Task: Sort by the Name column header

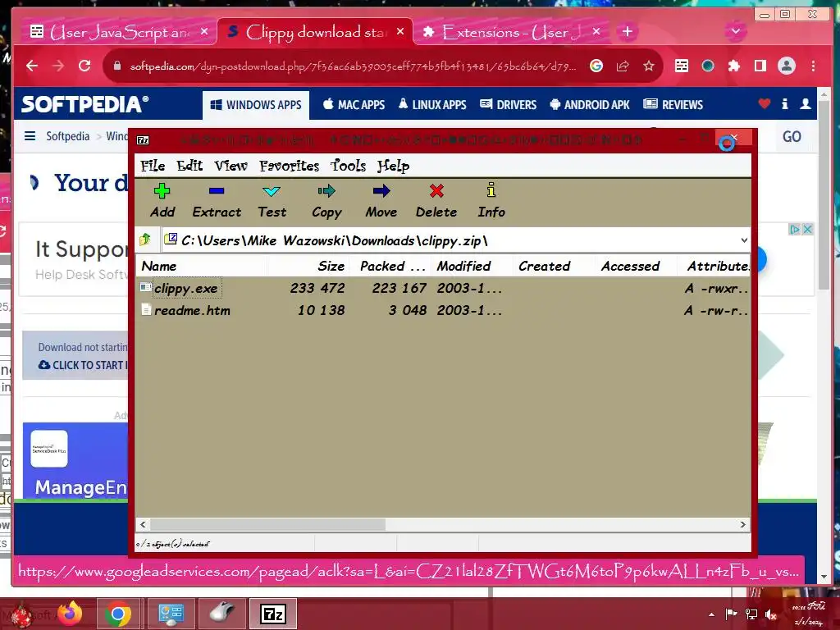Action: tap(202, 267)
